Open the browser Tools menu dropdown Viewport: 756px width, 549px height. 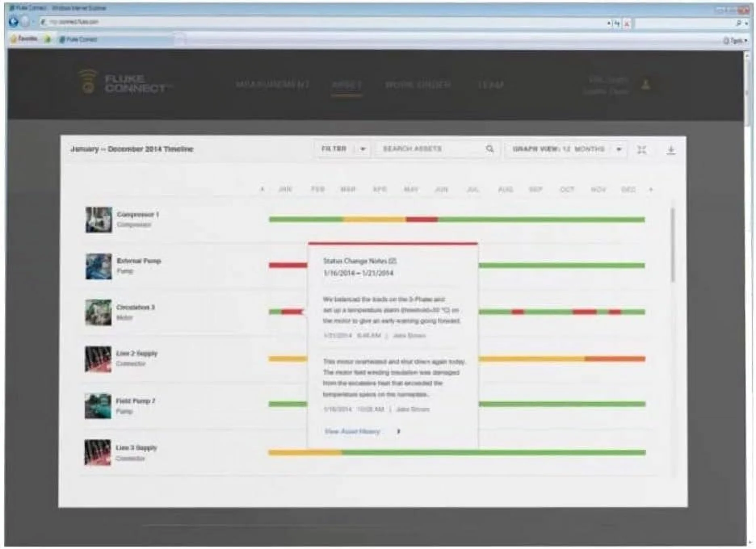click(735, 40)
